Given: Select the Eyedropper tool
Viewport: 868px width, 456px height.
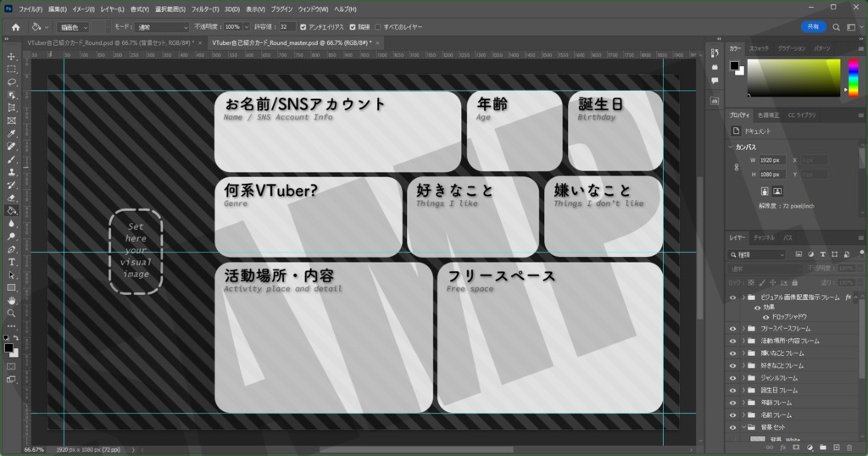Looking at the screenshot, I should [x=11, y=133].
